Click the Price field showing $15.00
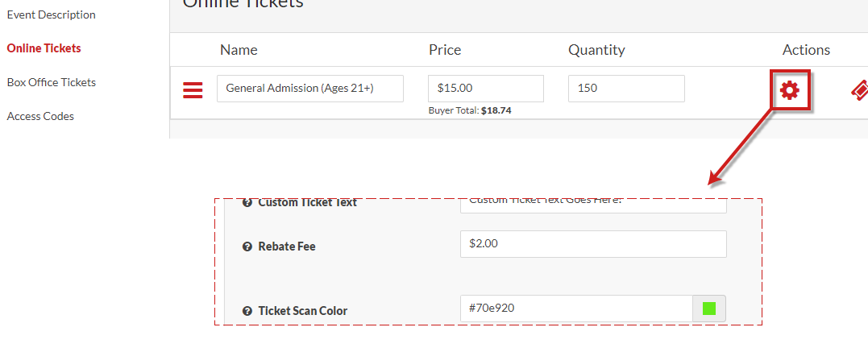This screenshot has width=868, height=348. 486,89
